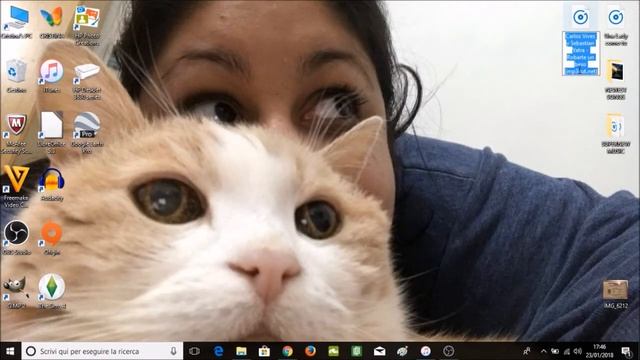Open the This PC computer desktop icon

click(x=16, y=22)
